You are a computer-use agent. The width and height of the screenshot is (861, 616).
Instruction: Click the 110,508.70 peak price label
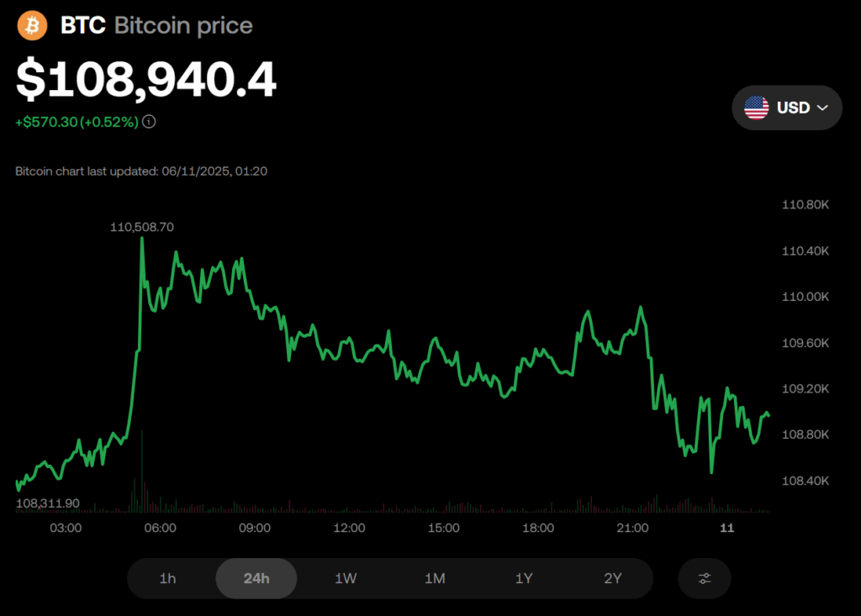(142, 227)
